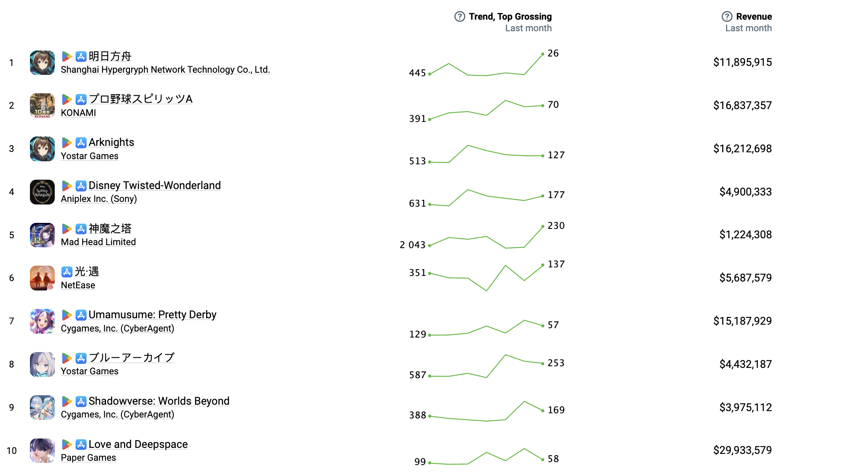Click the help icon beside Revenue
The width and height of the screenshot is (868, 474).
click(727, 17)
